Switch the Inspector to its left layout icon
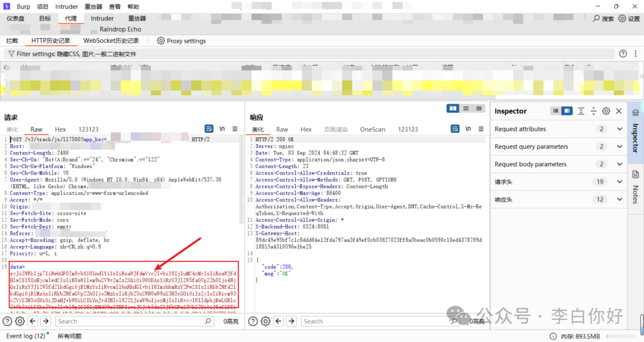The width and height of the screenshot is (644, 342). click(x=555, y=111)
